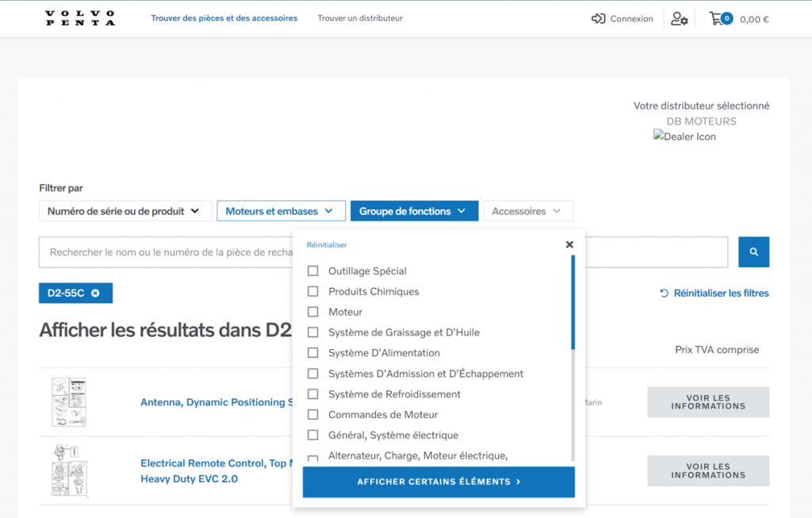Collapse the Groupe de fonctions dropdown

pyautogui.click(x=414, y=211)
